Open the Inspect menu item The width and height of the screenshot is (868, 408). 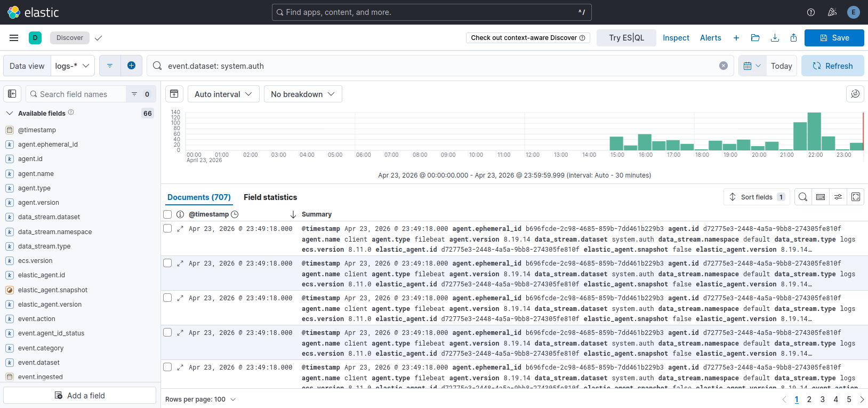click(676, 38)
